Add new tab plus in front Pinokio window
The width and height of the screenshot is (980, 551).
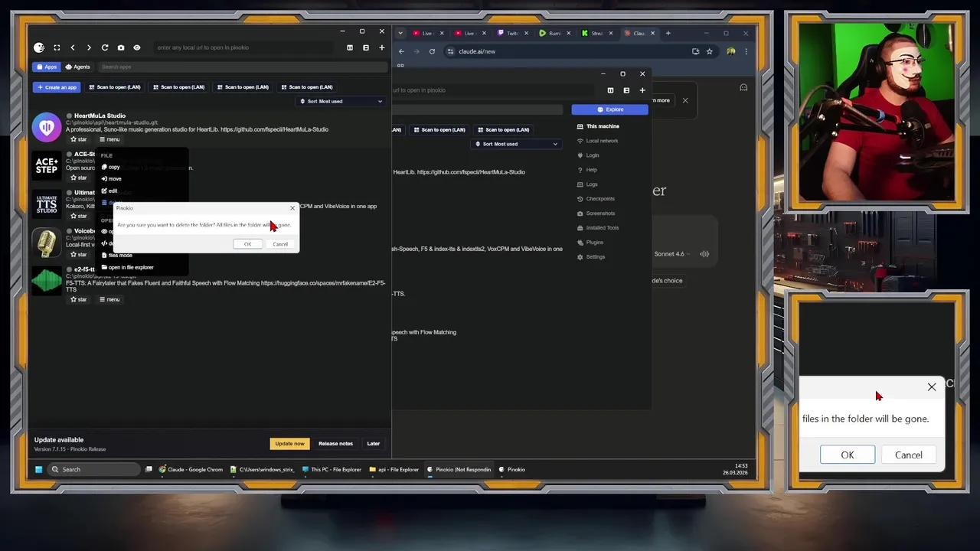[382, 47]
